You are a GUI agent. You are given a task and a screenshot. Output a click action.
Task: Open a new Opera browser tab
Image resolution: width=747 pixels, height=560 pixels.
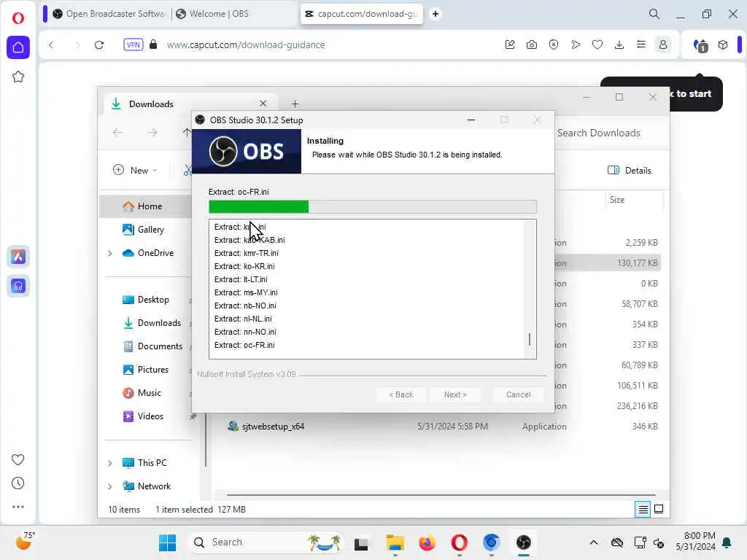click(435, 14)
